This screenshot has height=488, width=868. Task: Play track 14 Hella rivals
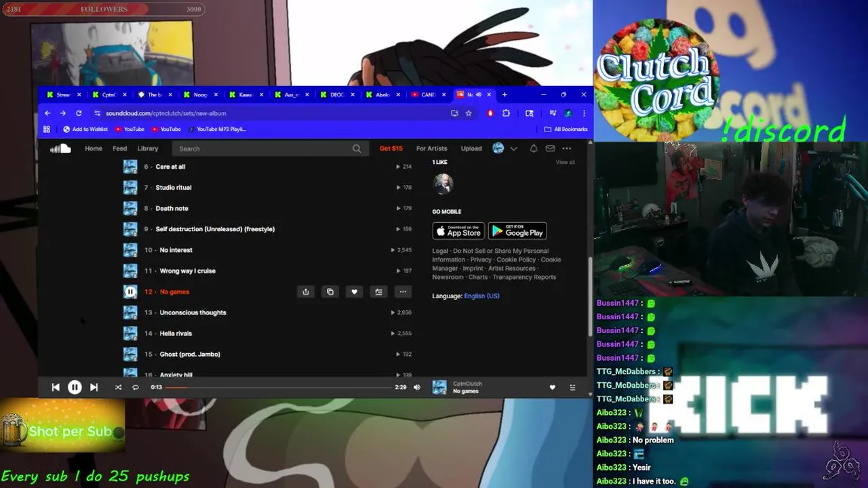coord(176,333)
